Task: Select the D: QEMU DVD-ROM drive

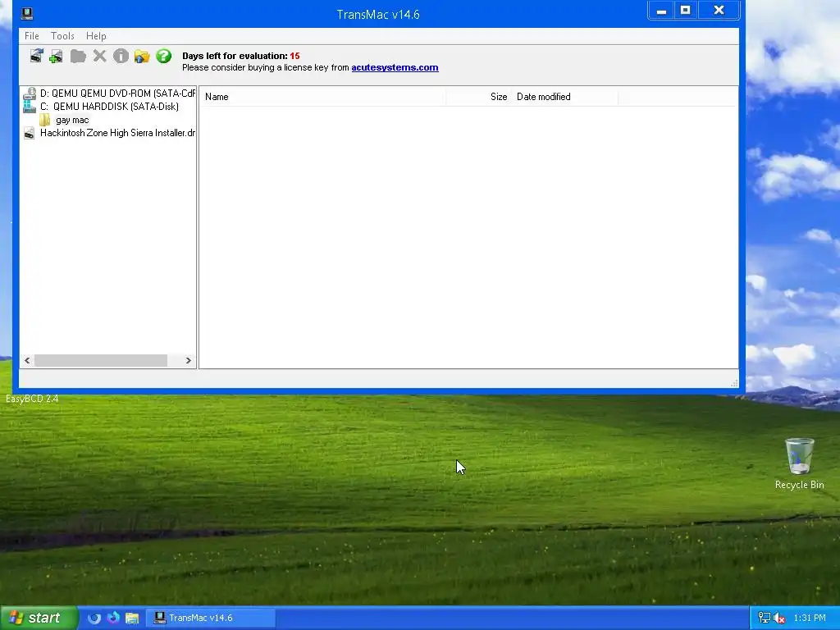Action: (109, 94)
